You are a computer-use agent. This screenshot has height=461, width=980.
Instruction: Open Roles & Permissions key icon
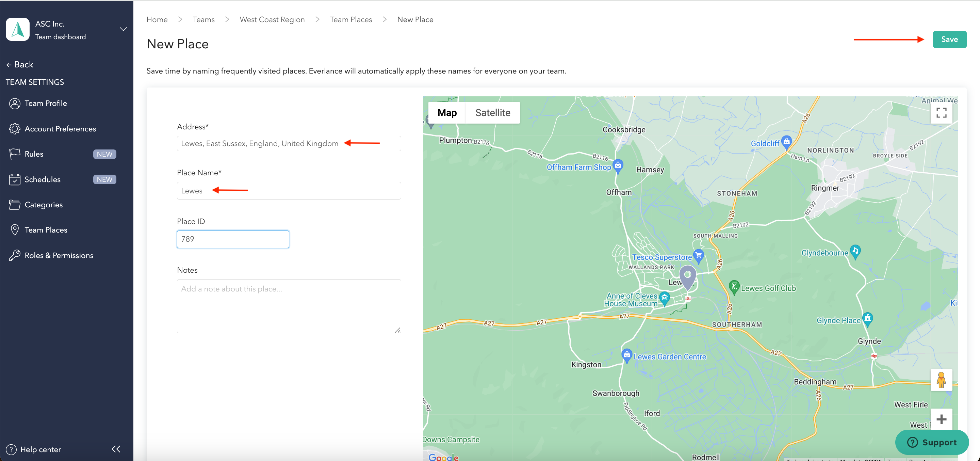[x=14, y=255]
